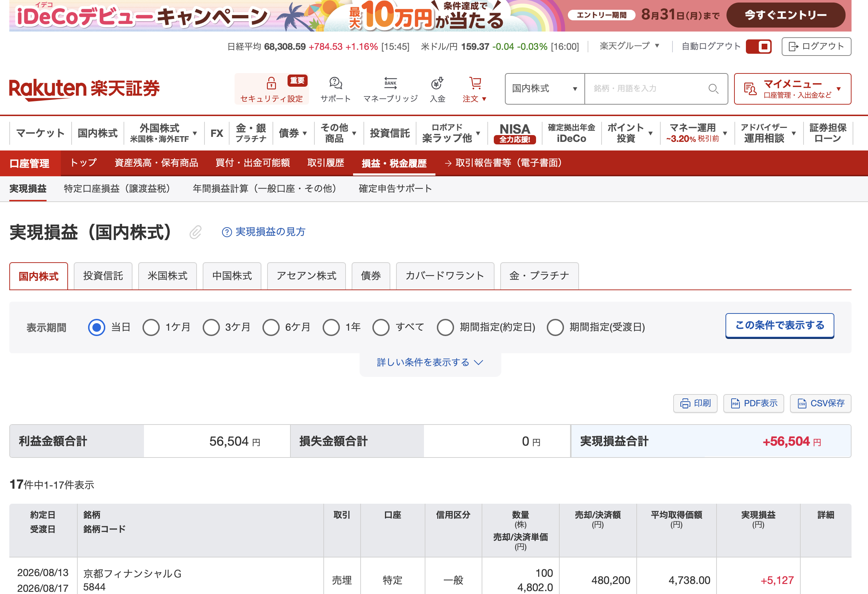
Task: Open the 証券担保ローン link
Action: (828, 133)
